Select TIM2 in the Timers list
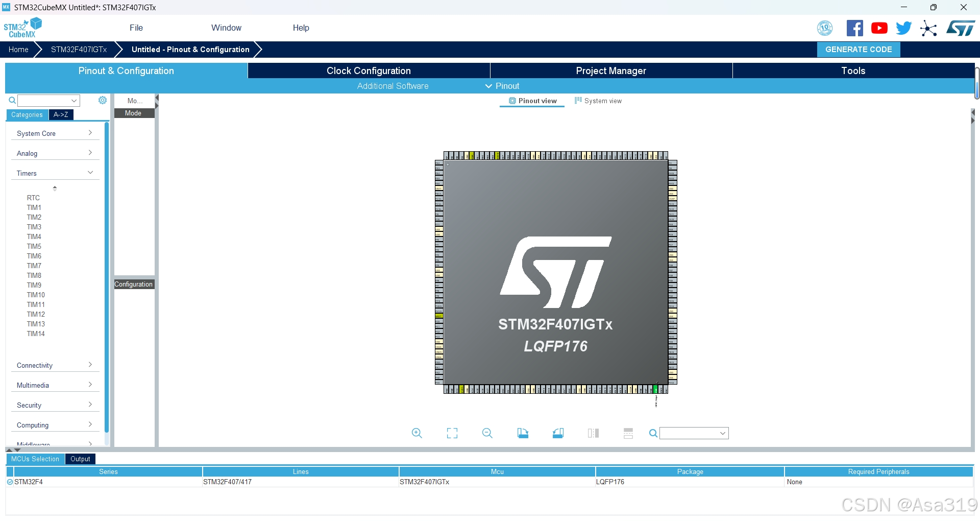 (x=34, y=217)
